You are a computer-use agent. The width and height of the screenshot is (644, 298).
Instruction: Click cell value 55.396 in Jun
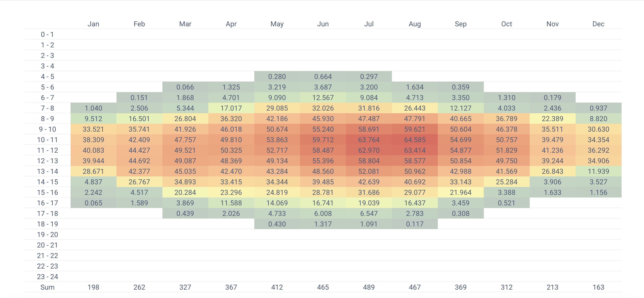pos(323,161)
